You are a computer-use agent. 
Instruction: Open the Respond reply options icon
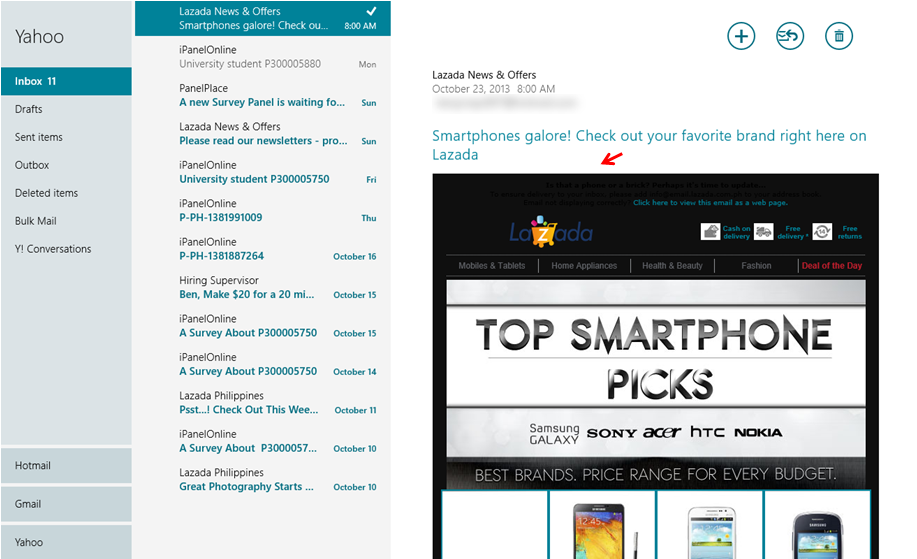click(x=789, y=37)
